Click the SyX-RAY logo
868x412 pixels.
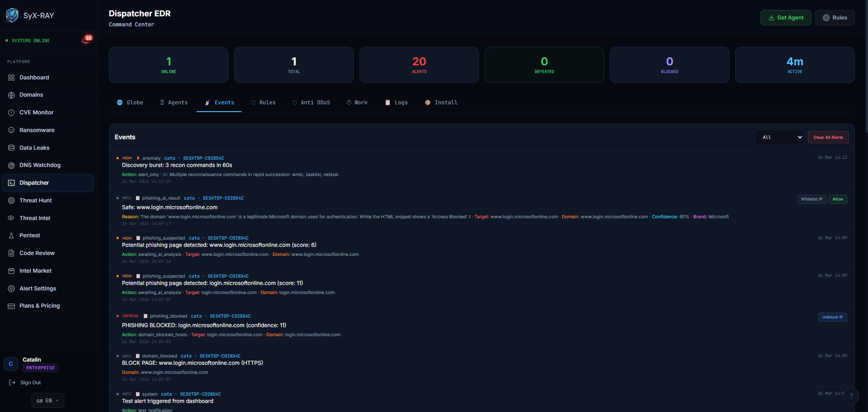32,15
